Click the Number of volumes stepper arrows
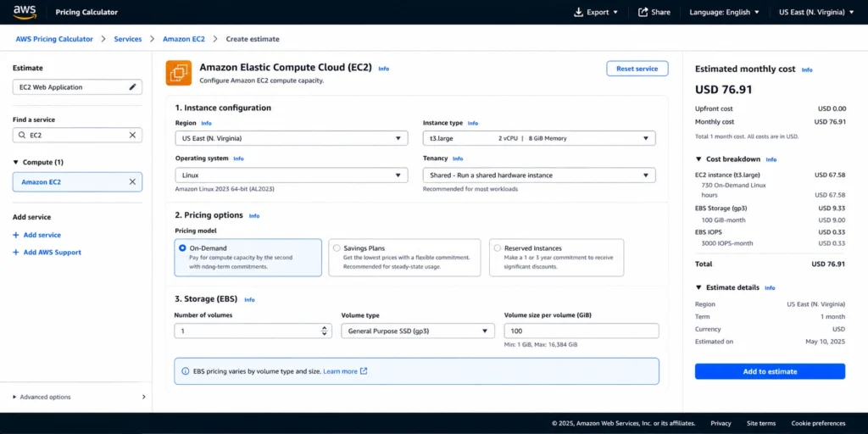868x434 pixels. [x=325, y=331]
